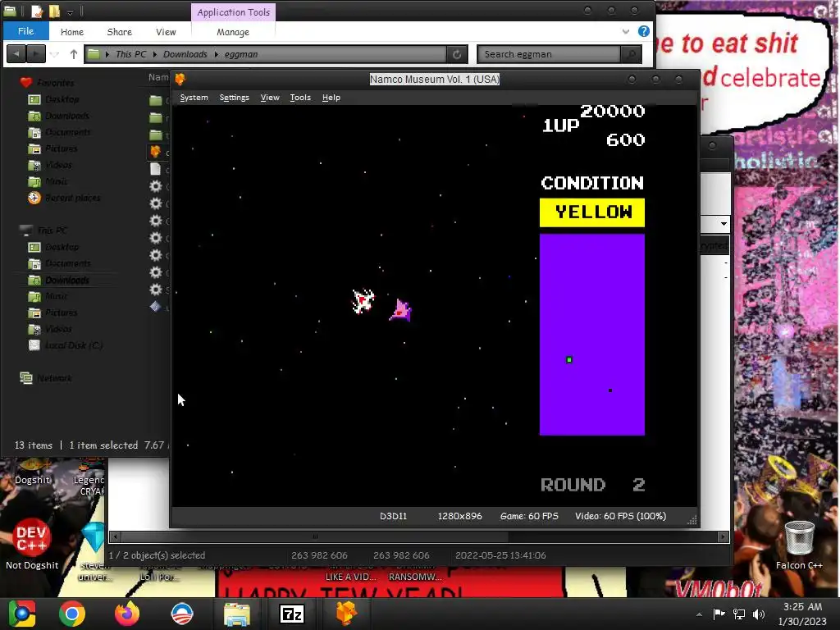Click the volume speaker tray icon
This screenshot has width=840, height=630.
point(759,614)
